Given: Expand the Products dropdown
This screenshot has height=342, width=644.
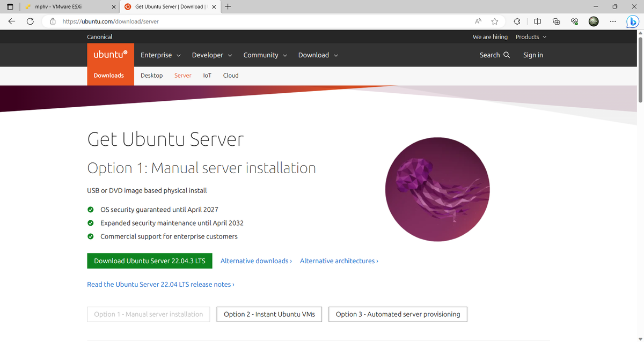Looking at the screenshot, I should (531, 37).
